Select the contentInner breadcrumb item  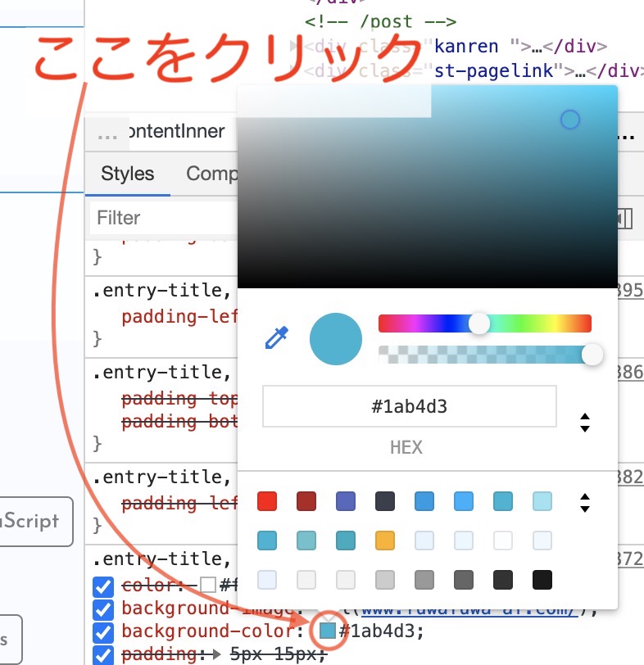pyautogui.click(x=177, y=131)
